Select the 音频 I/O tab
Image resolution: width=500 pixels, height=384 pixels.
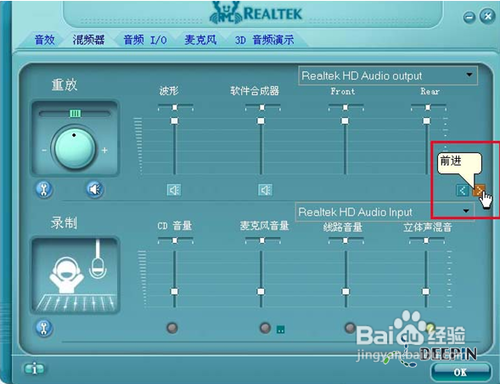coord(145,40)
